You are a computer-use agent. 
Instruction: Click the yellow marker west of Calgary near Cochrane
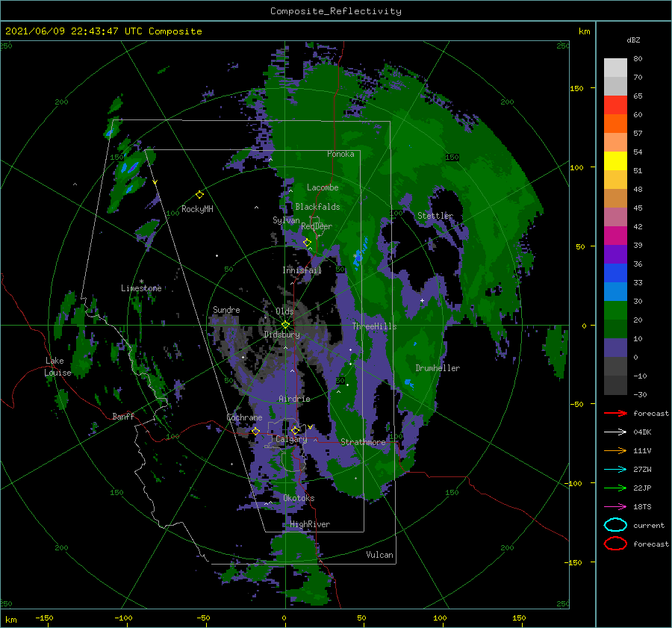tap(256, 431)
